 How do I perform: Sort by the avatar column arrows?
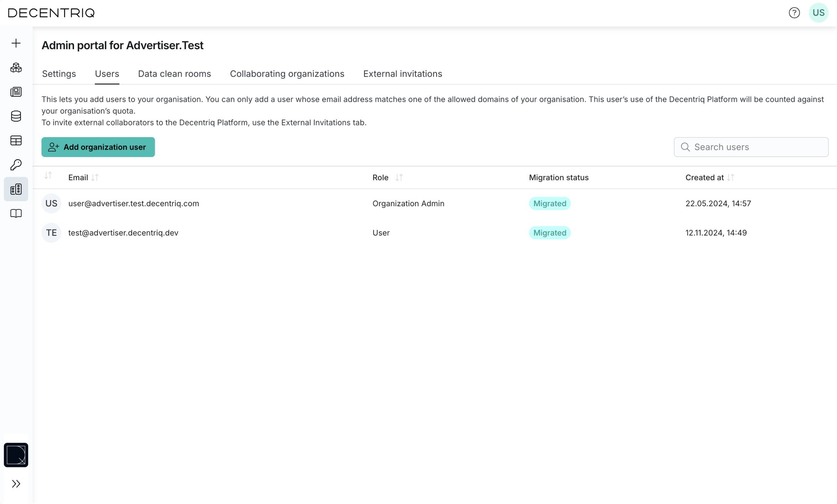pos(48,176)
